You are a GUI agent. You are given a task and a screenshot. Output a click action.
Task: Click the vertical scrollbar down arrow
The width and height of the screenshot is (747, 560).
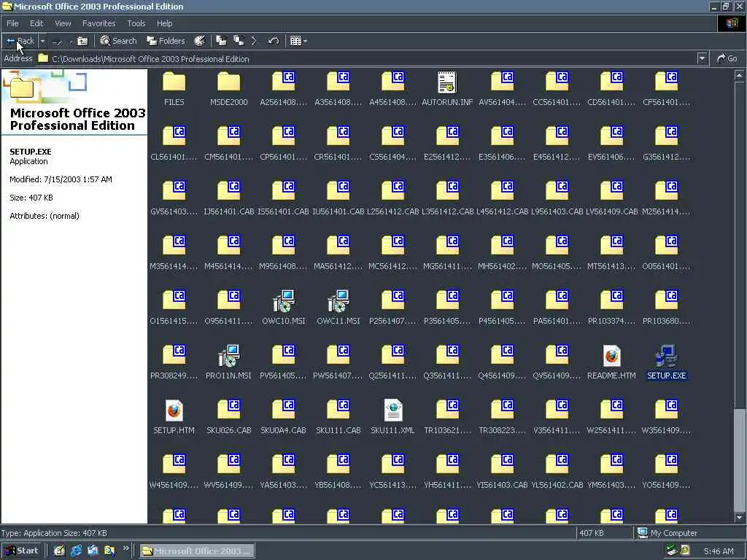[739, 517]
